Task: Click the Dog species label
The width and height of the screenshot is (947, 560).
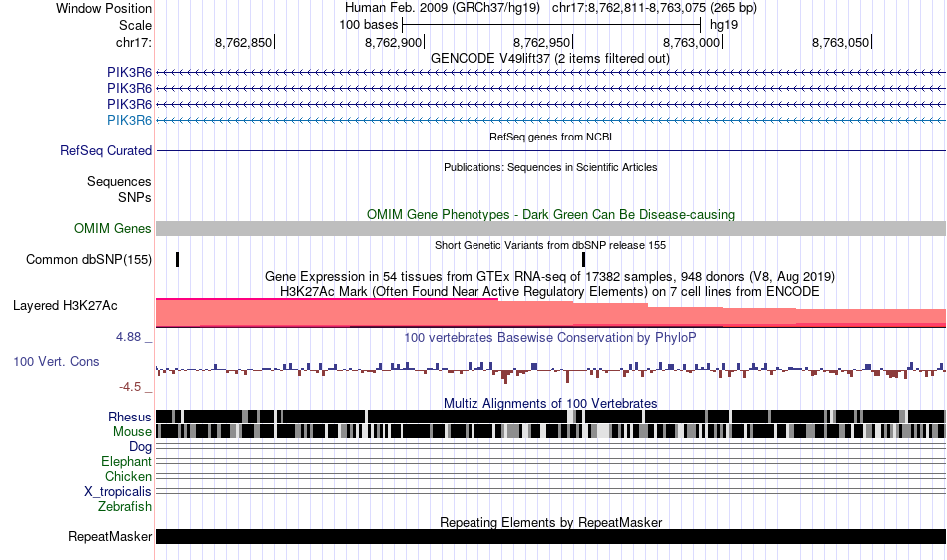Action: [x=140, y=447]
